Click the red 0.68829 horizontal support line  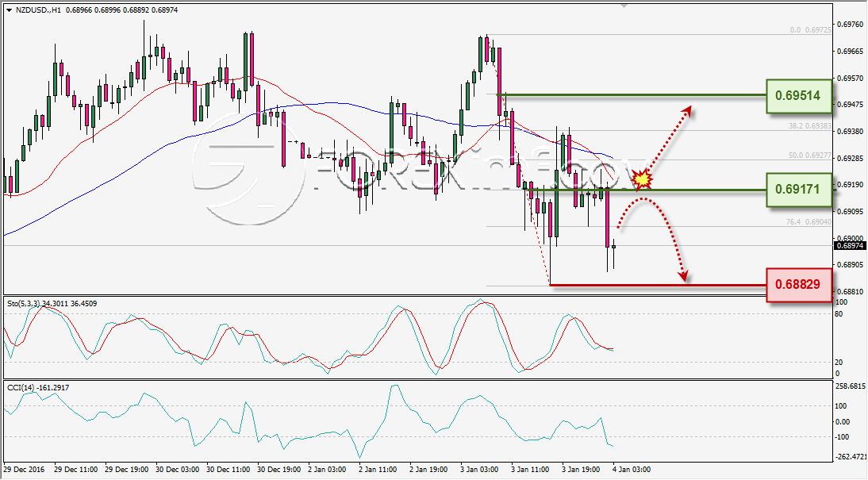click(658, 285)
